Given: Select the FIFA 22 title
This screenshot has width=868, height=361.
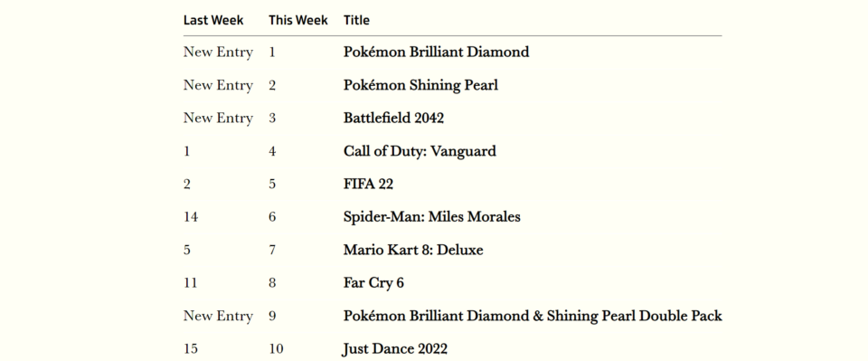Looking at the screenshot, I should pos(368,184).
